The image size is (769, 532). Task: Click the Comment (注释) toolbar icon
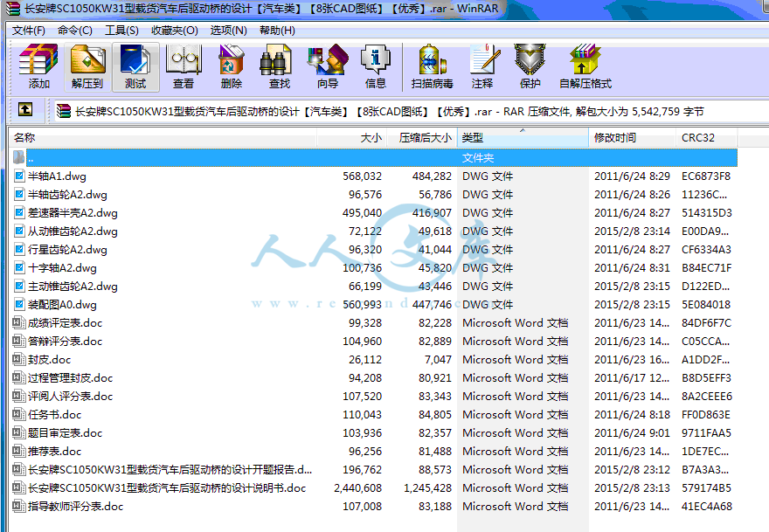[482, 66]
